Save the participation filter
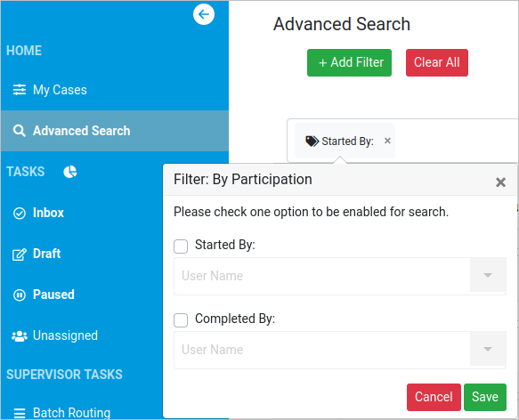The width and height of the screenshot is (519, 420). pos(485,397)
